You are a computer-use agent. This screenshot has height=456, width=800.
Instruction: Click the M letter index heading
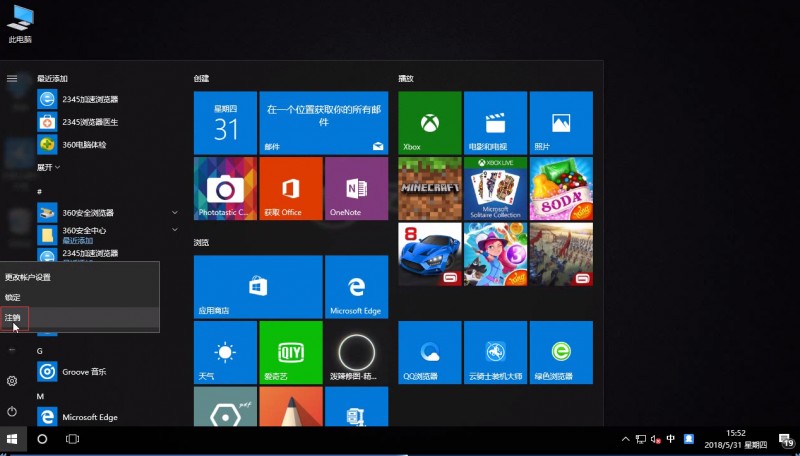40,396
